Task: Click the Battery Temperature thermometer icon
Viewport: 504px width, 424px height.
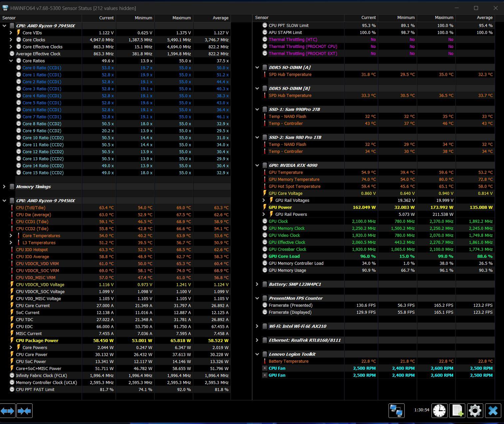Action: pyautogui.click(x=265, y=361)
